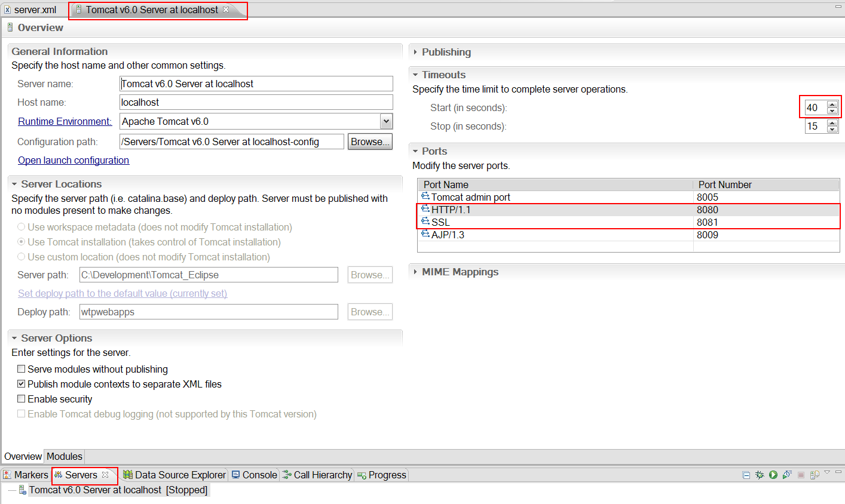Open launch configuration link
This screenshot has width=845, height=504.
(74, 160)
